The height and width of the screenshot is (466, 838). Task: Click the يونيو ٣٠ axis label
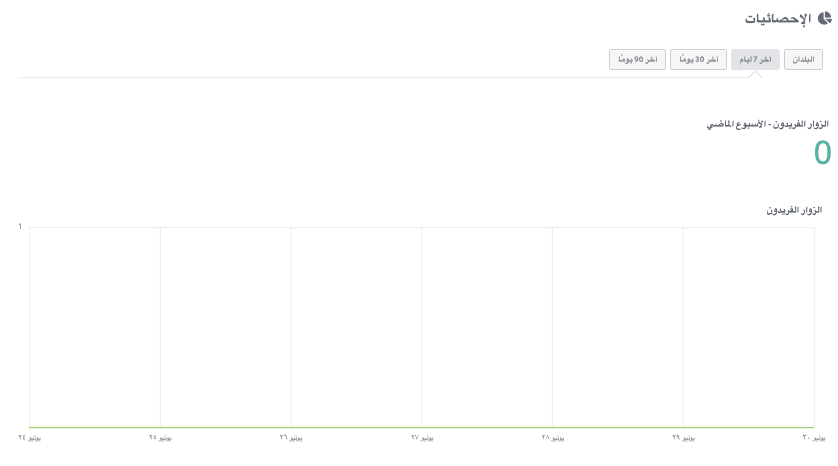[x=814, y=438]
